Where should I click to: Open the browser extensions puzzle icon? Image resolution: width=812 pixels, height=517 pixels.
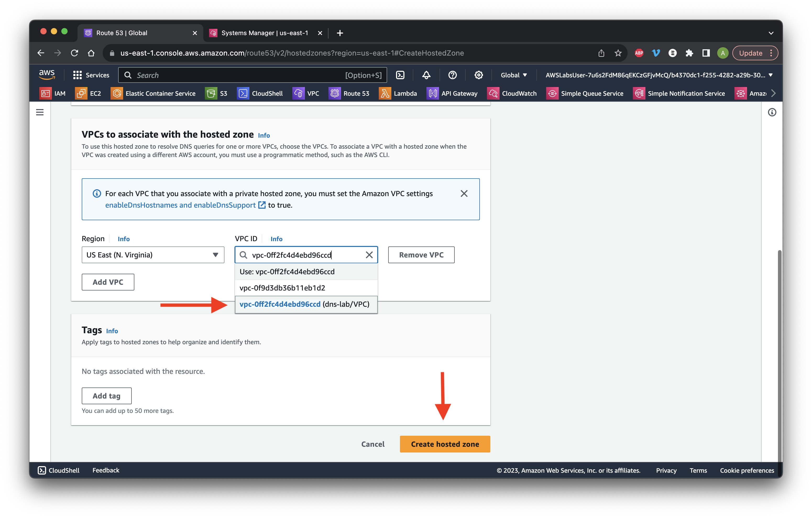click(689, 53)
